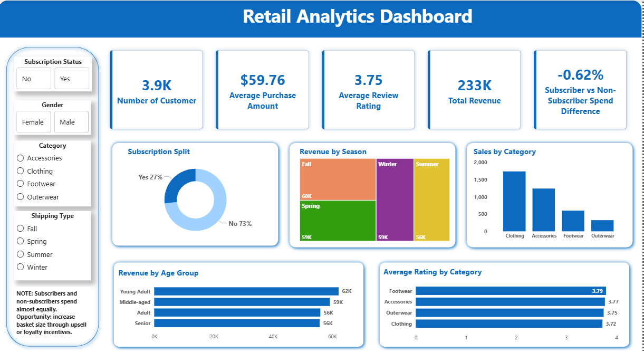This screenshot has width=644, height=352.
Task: Click the Clothing bar in Sales by Category
Action: pos(514,201)
